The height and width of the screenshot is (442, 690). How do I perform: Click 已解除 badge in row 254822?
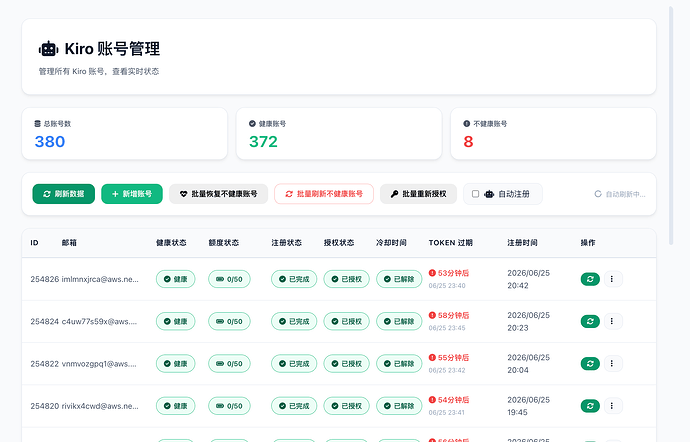[399, 364]
